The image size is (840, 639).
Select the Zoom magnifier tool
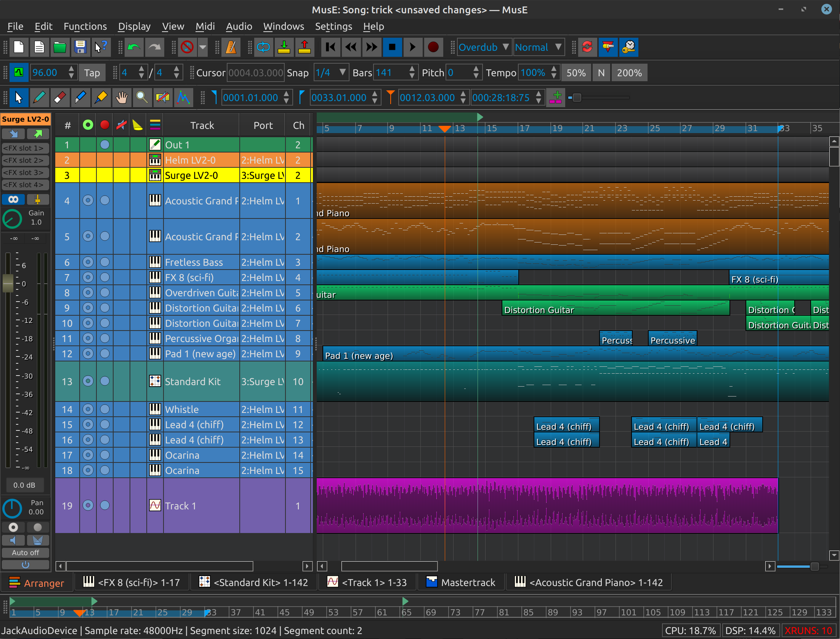pos(142,98)
